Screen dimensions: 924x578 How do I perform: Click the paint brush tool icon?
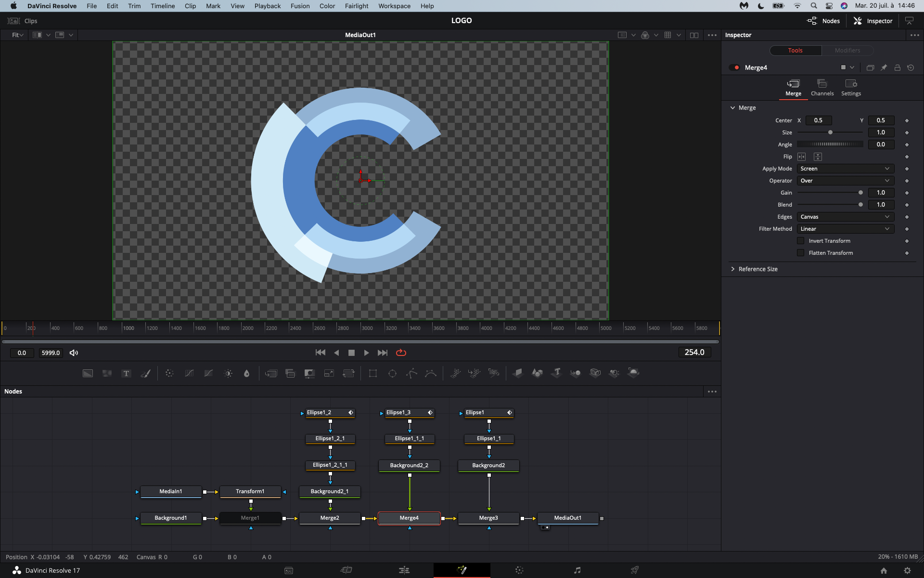pyautogui.click(x=146, y=373)
